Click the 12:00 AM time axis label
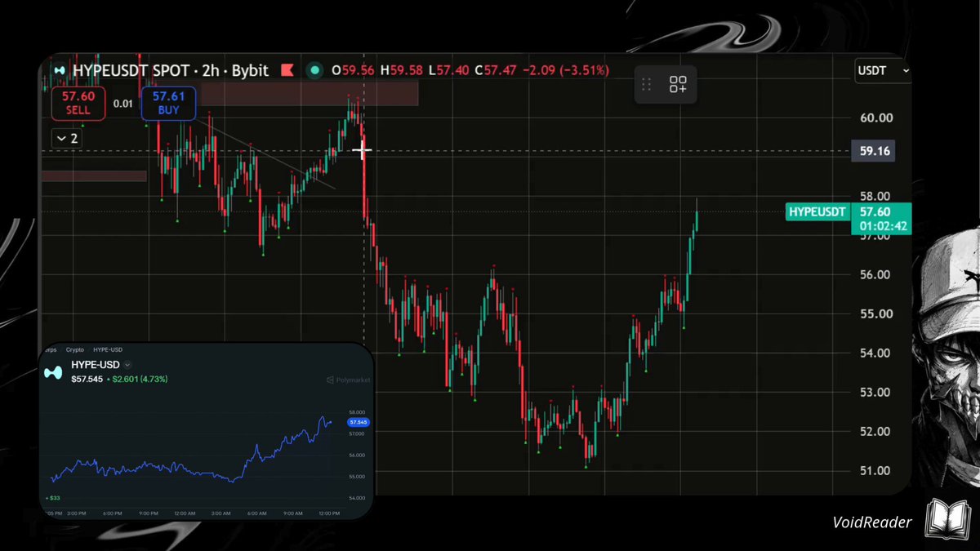The width and height of the screenshot is (980, 551). (x=185, y=513)
